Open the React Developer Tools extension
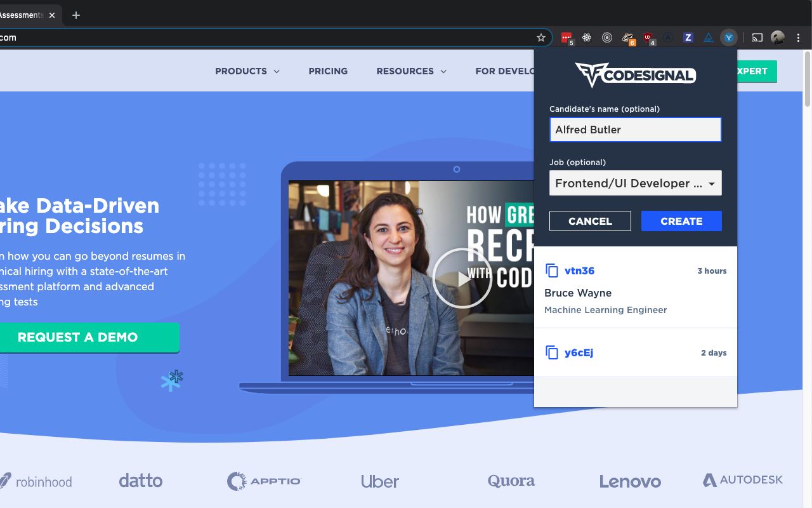 point(587,37)
